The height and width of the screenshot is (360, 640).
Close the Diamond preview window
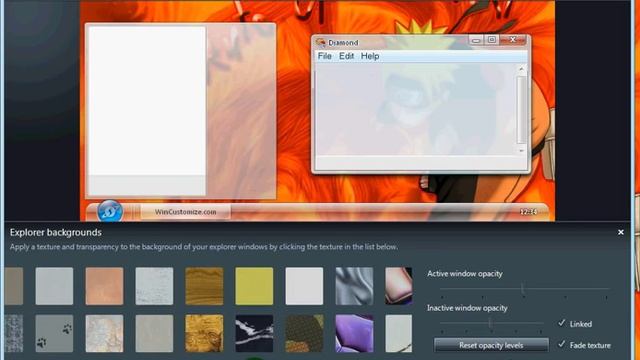pyautogui.click(x=513, y=40)
